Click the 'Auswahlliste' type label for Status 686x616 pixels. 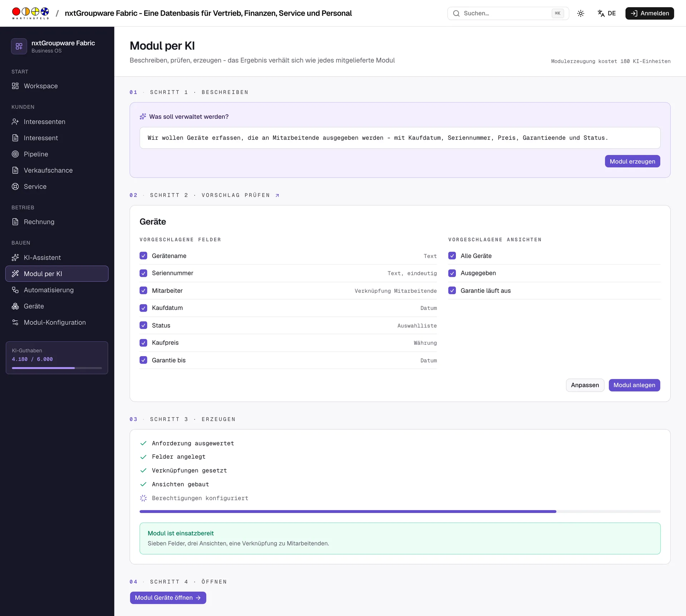(x=417, y=326)
